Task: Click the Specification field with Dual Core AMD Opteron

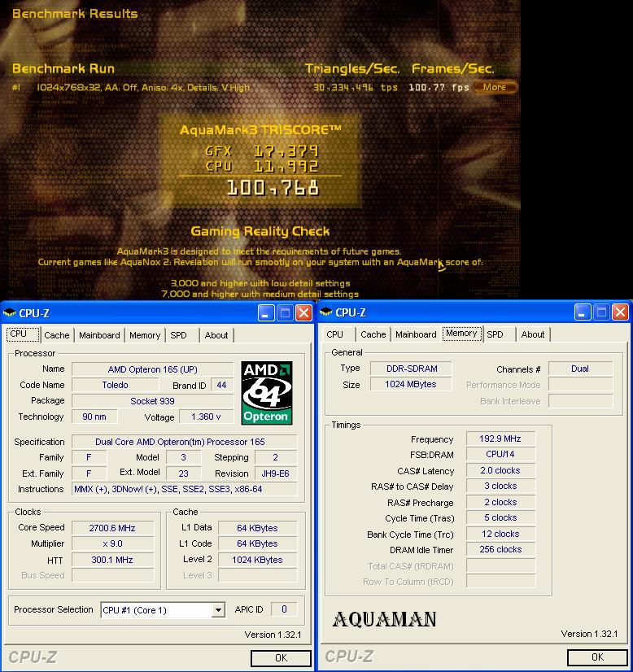Action: [185, 442]
